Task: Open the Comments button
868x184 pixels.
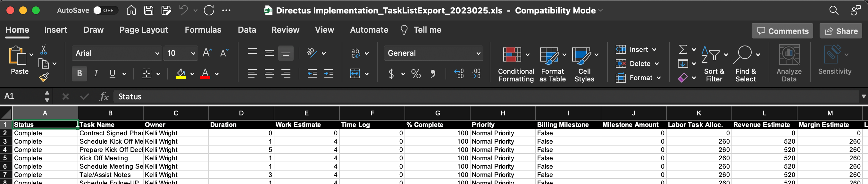Action: click(782, 31)
